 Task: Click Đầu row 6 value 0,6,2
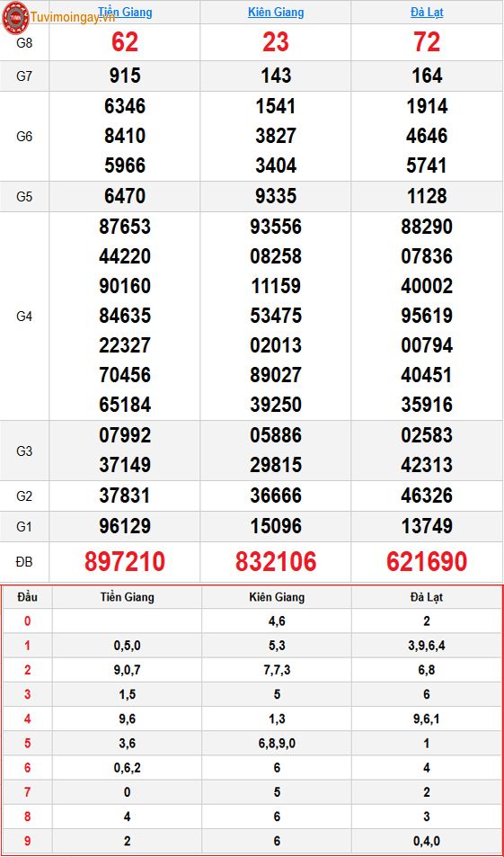(128, 768)
